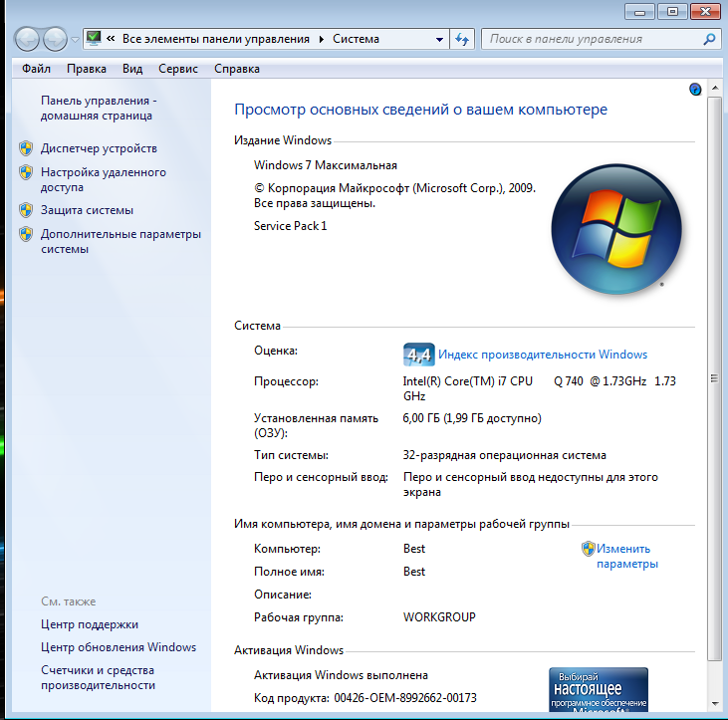Click shield icon beside Защита системы
The width and height of the screenshot is (728, 720).
click(x=26, y=210)
